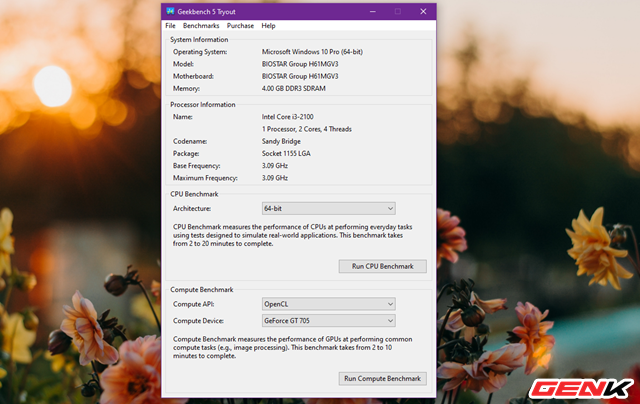The image size is (640, 404).
Task: Click the CPU Benchmark description paragraph
Action: point(293,235)
